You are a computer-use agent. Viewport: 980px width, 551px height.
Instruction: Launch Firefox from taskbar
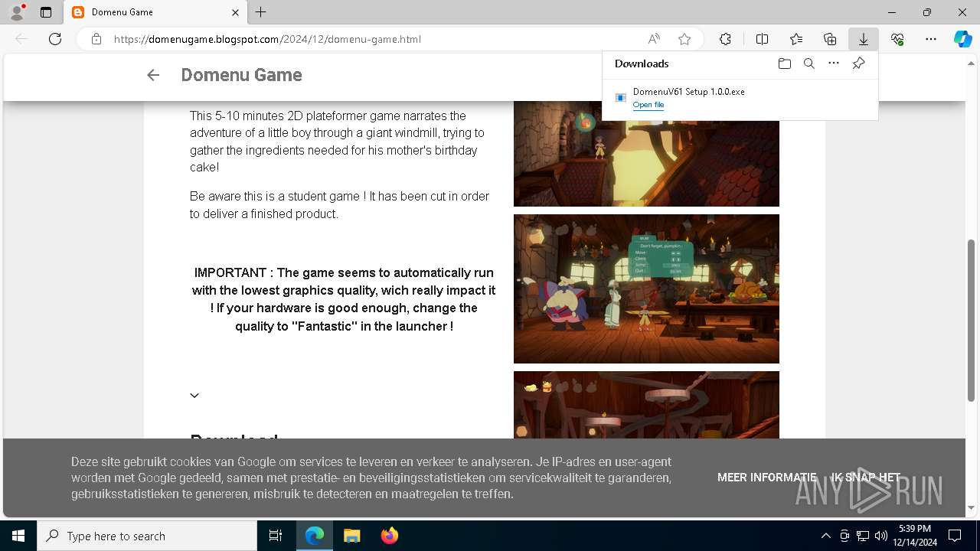(390, 536)
